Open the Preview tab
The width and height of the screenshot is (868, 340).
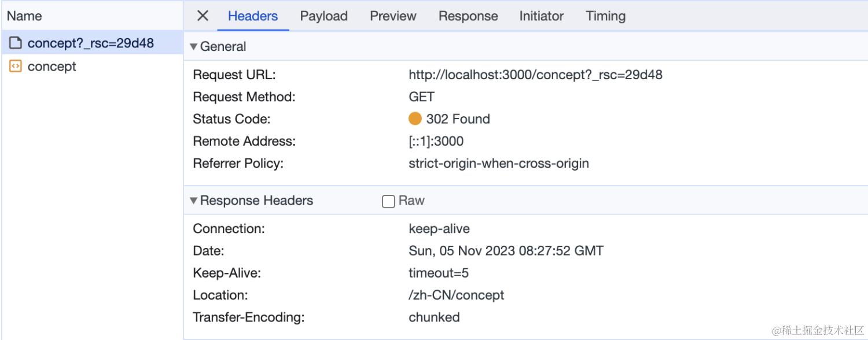pos(393,16)
